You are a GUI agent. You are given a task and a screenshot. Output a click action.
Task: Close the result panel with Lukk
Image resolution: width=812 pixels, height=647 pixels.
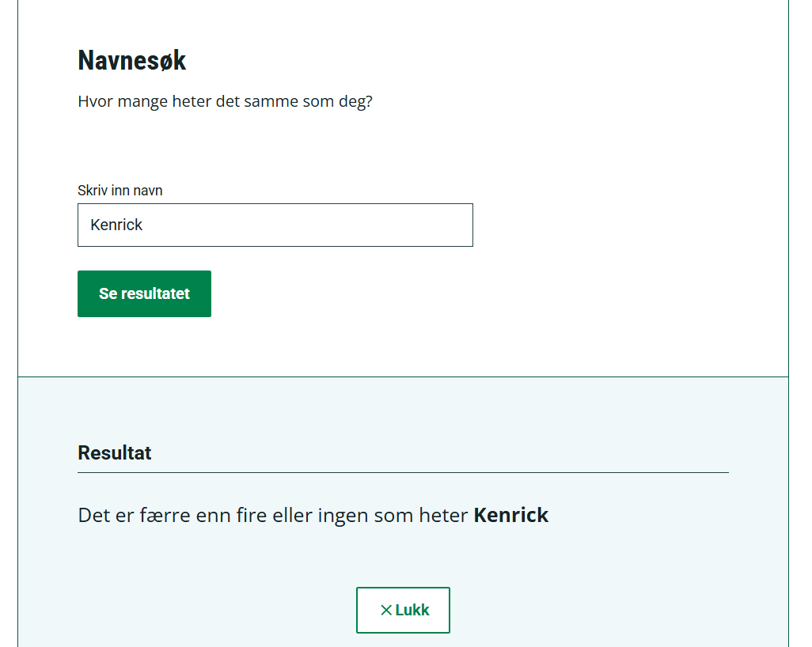click(x=403, y=610)
